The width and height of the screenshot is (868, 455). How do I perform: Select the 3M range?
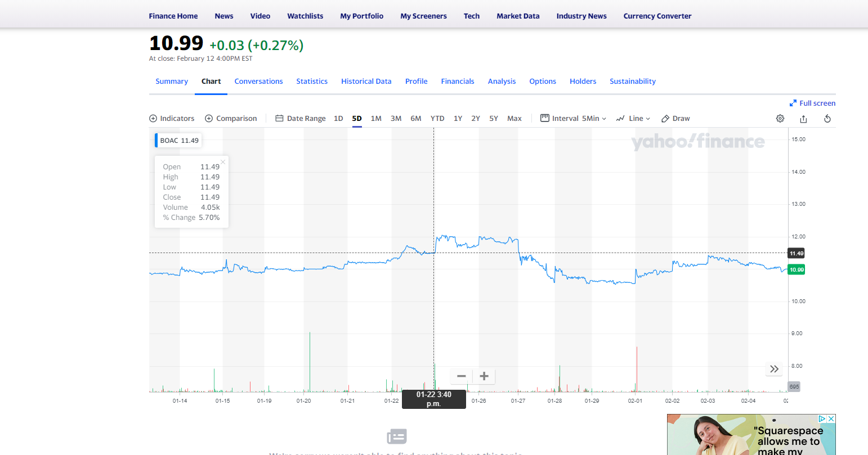click(396, 119)
